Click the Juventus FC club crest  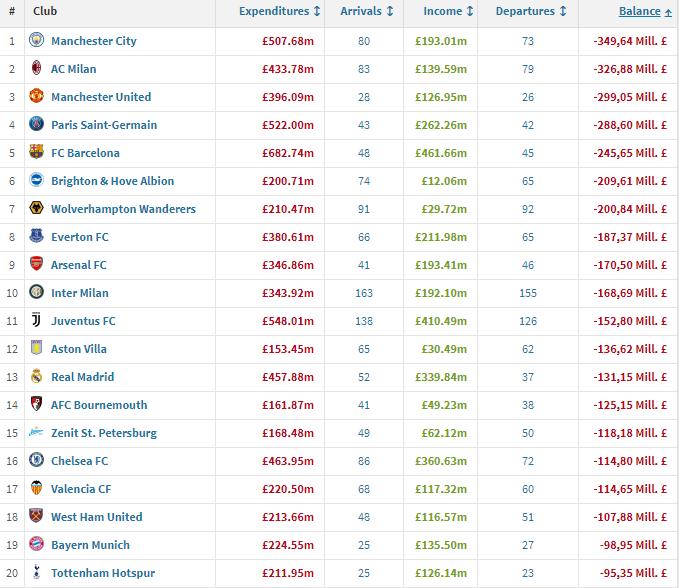point(37,321)
